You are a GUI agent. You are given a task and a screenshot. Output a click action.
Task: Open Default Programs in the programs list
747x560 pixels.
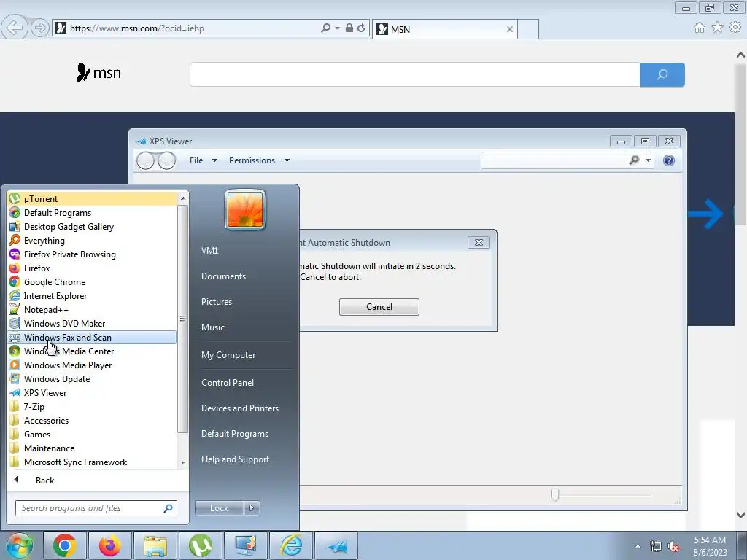click(92, 212)
